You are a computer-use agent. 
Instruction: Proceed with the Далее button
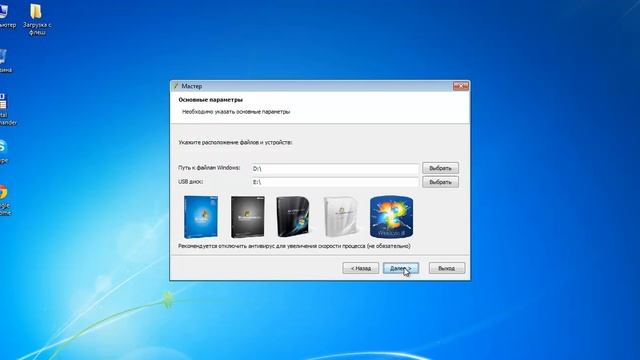point(401,268)
